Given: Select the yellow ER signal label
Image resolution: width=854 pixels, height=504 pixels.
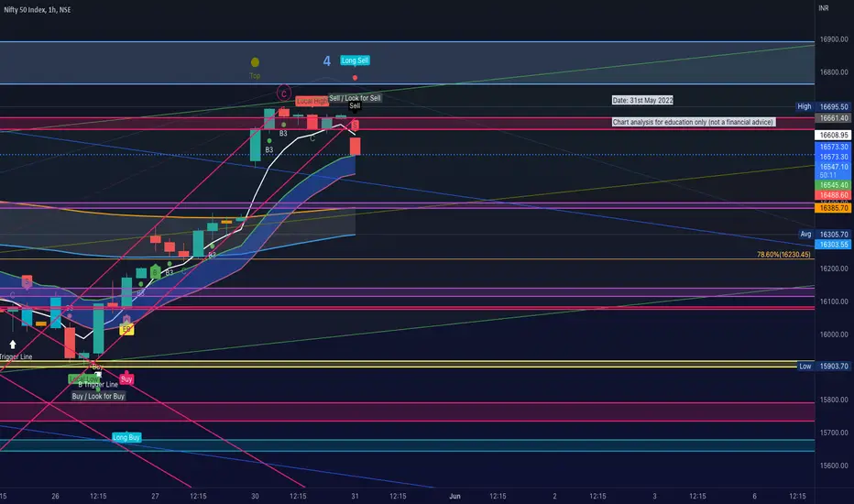Looking at the screenshot, I should [126, 330].
